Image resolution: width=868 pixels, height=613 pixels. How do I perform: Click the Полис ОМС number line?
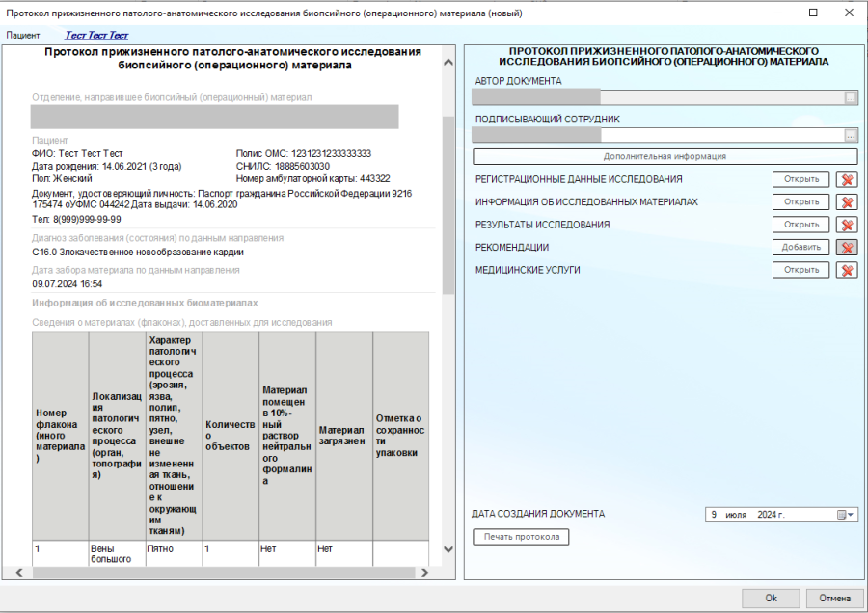pyautogui.click(x=304, y=154)
